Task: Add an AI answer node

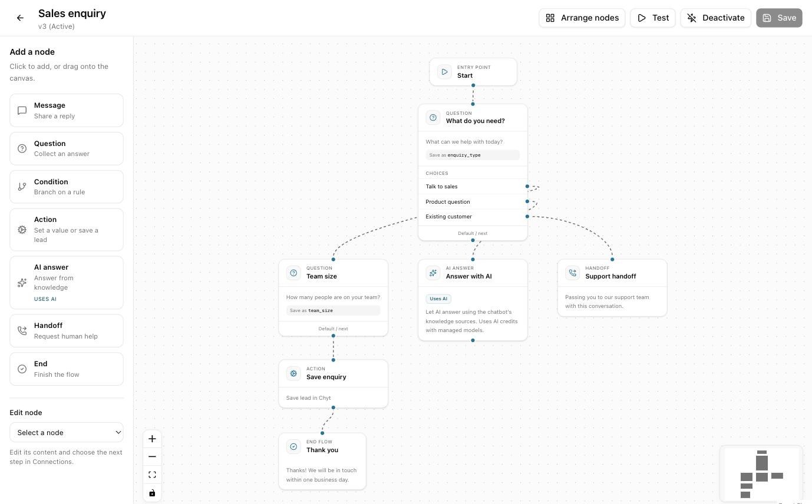Action: click(x=67, y=283)
